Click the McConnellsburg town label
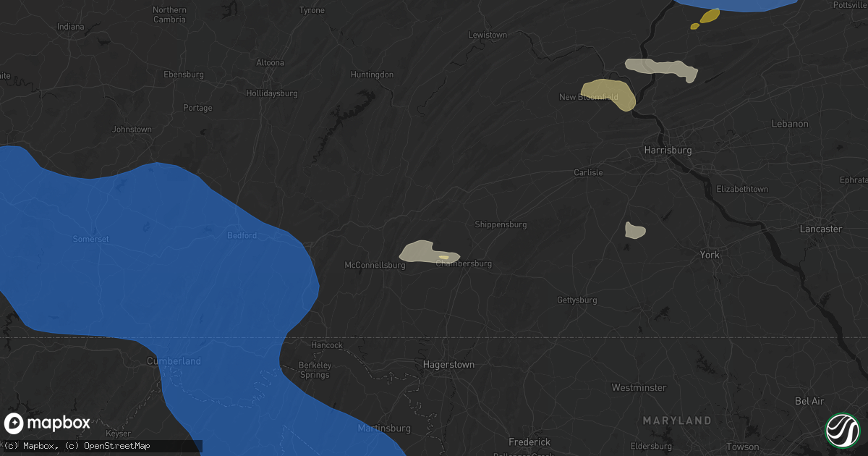868x456 pixels. [x=375, y=265]
